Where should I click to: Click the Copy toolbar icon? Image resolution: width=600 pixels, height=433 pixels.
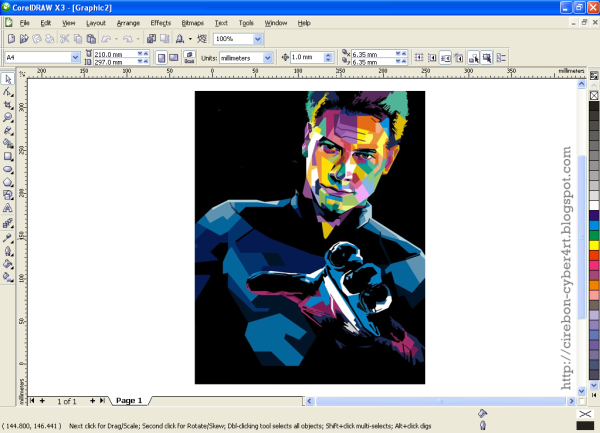click(78, 39)
